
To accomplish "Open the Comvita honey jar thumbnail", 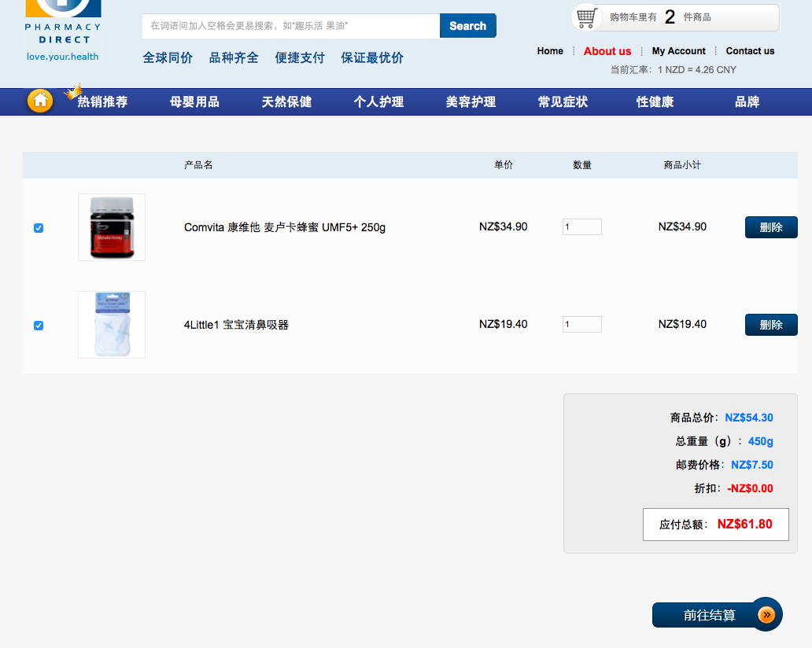I will point(112,227).
